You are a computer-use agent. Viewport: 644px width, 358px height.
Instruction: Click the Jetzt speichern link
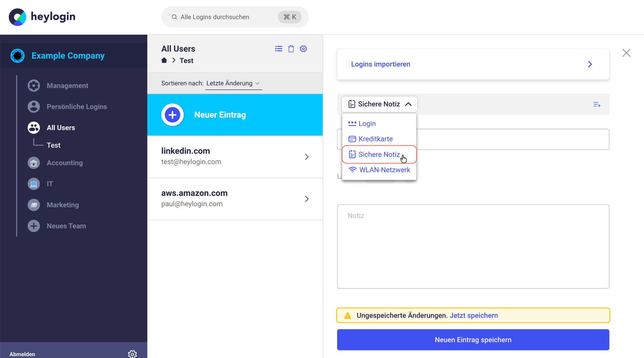coord(474,316)
